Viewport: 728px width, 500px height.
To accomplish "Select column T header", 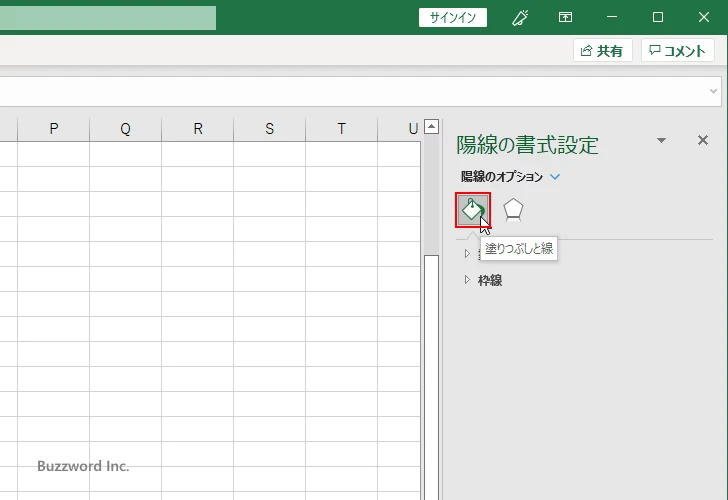I will pos(341,129).
